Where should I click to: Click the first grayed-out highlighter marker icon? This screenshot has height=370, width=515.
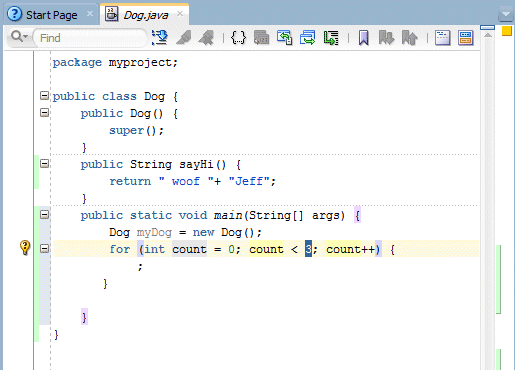[x=184, y=38]
